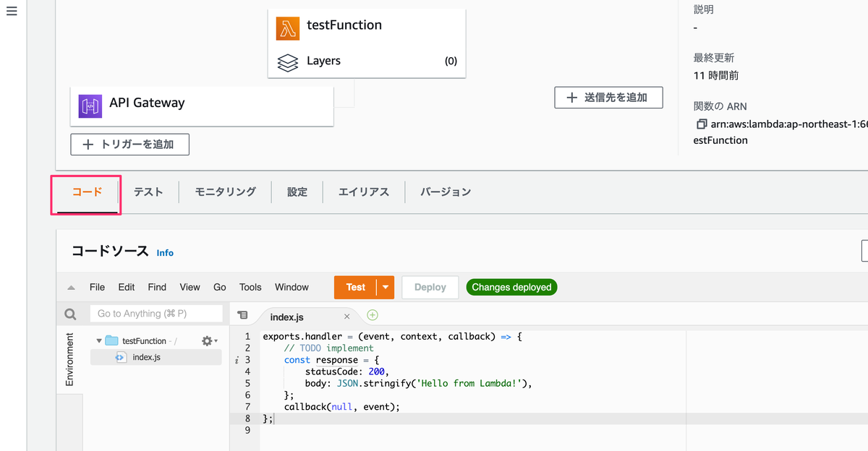Click code line 1 exports.handler
The image size is (868, 451).
coord(392,336)
